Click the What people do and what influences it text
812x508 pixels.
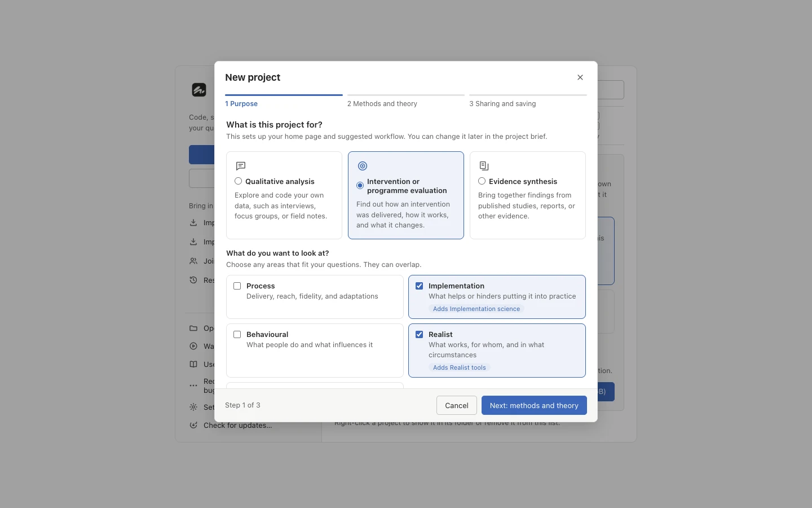tap(310, 345)
